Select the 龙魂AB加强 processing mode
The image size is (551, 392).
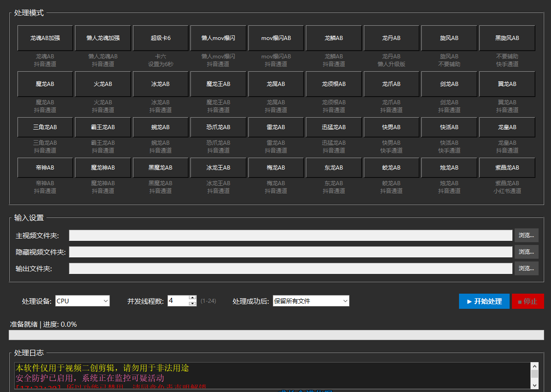click(x=45, y=38)
